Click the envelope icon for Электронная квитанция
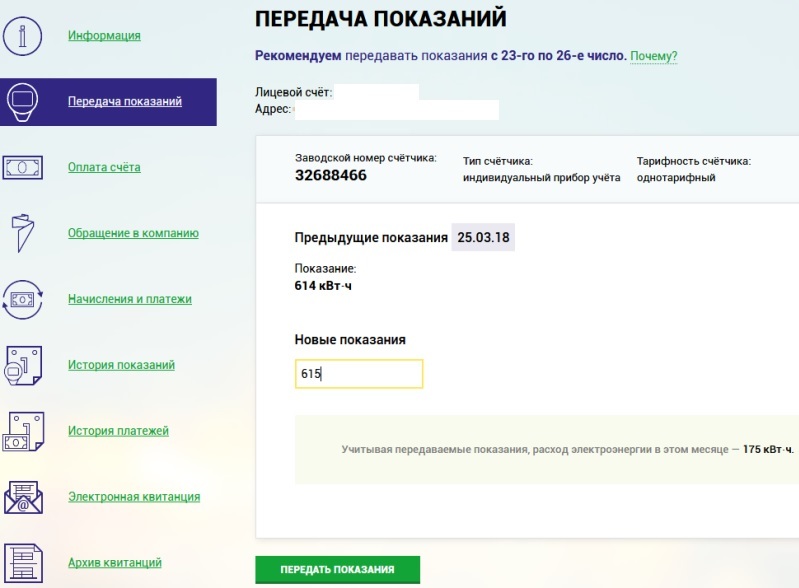This screenshot has height=588, width=799. tap(24, 497)
